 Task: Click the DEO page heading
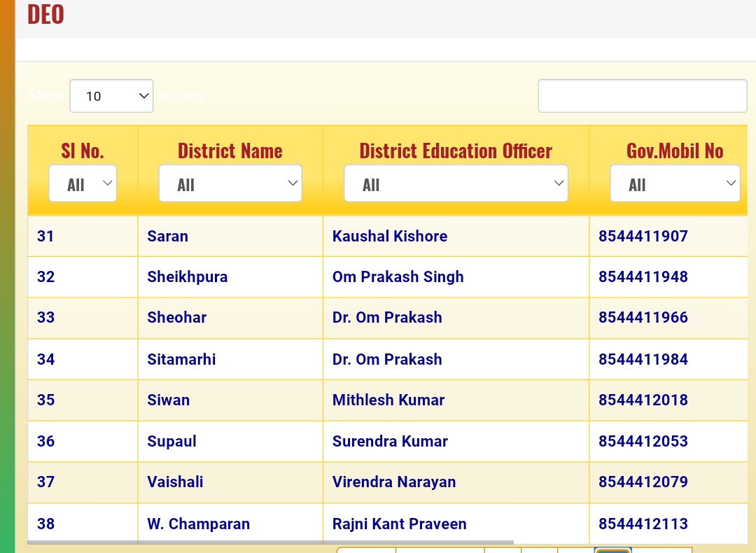tap(45, 13)
